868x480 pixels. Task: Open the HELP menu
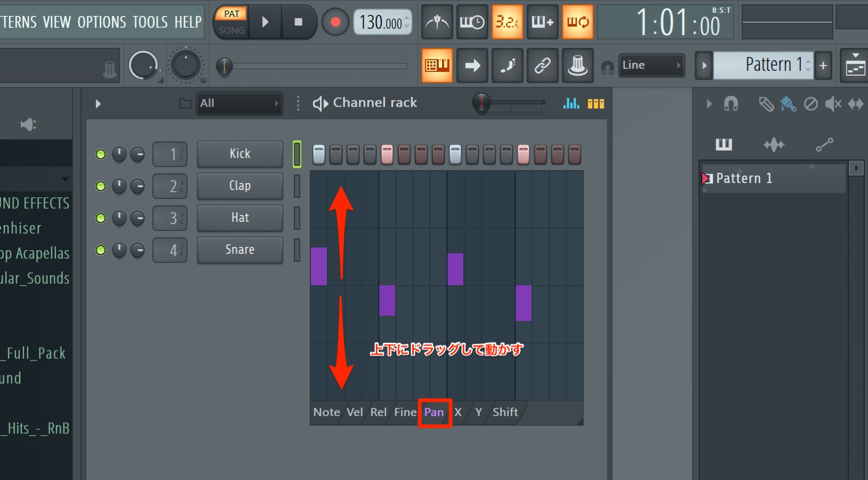click(188, 22)
